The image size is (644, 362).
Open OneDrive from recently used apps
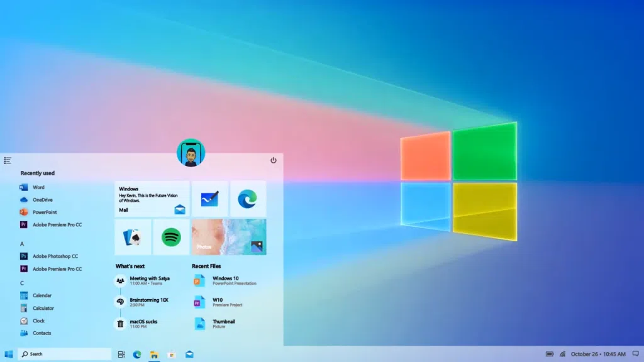(x=42, y=199)
